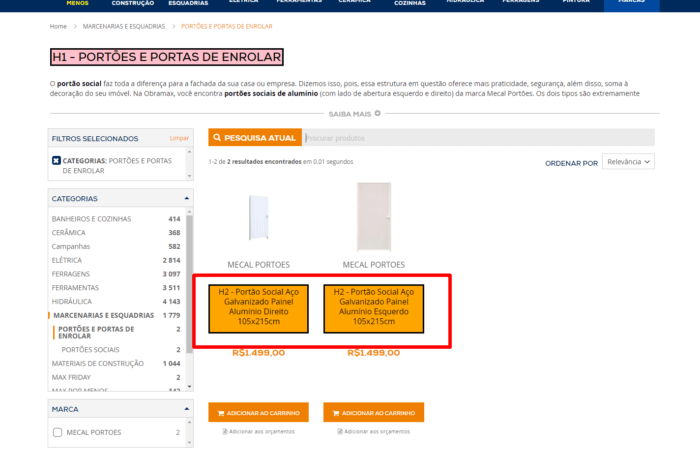Open the Relevância sort dropdown
Screen dimensions: 700x456
point(628,162)
